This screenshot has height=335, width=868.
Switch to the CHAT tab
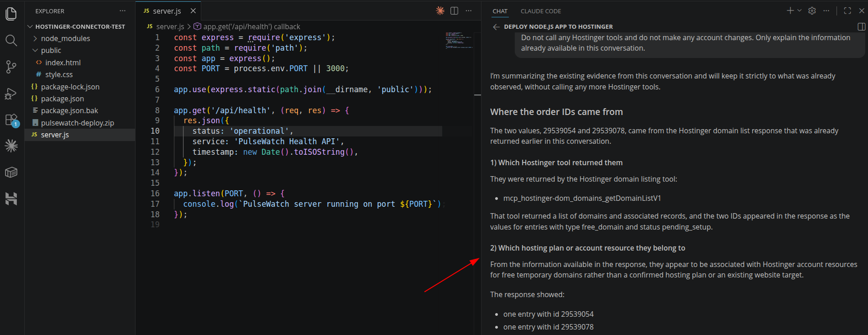[500, 11]
